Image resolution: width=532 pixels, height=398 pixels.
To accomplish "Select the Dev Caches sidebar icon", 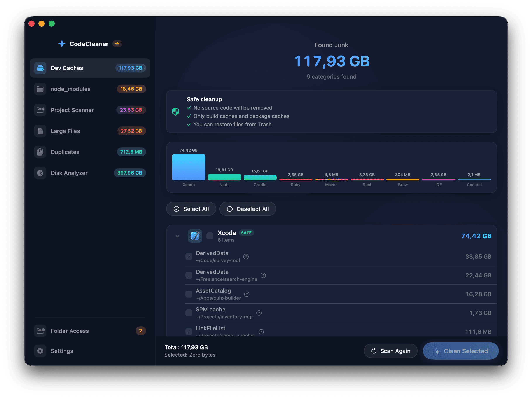I will [x=40, y=68].
